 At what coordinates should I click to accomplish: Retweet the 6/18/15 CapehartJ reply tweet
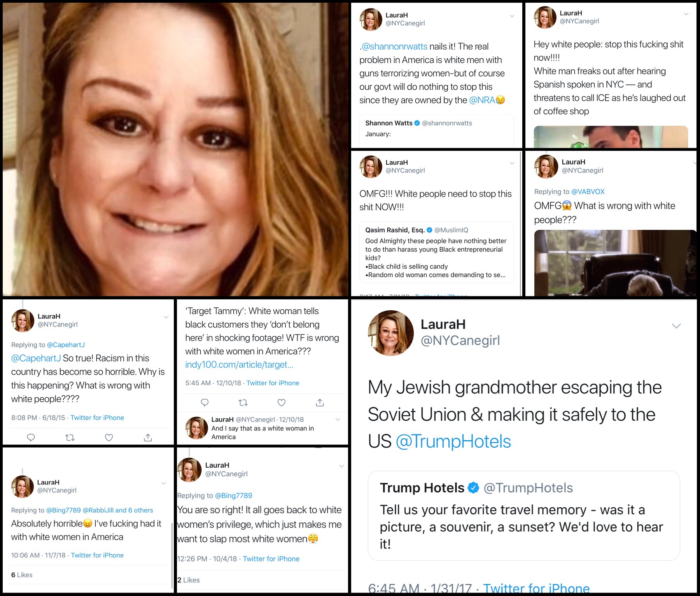[70, 438]
